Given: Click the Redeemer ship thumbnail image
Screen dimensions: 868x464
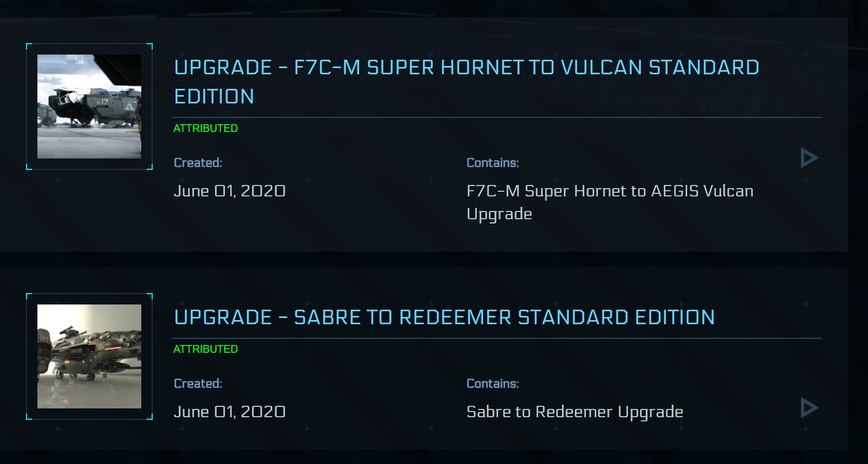Looking at the screenshot, I should (89, 356).
